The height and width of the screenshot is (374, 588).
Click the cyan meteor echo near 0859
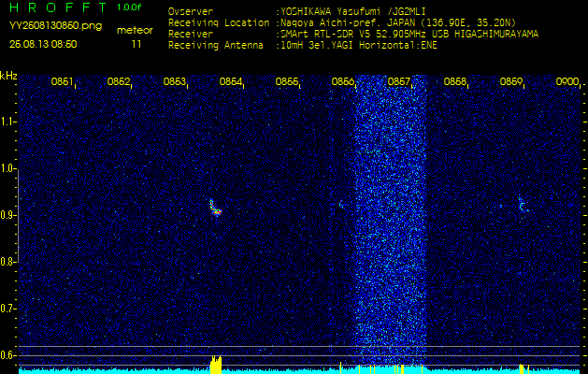coord(523,205)
